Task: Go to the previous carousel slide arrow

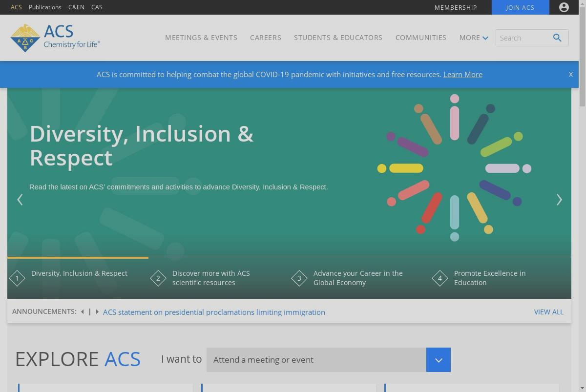Action: tap(20, 200)
